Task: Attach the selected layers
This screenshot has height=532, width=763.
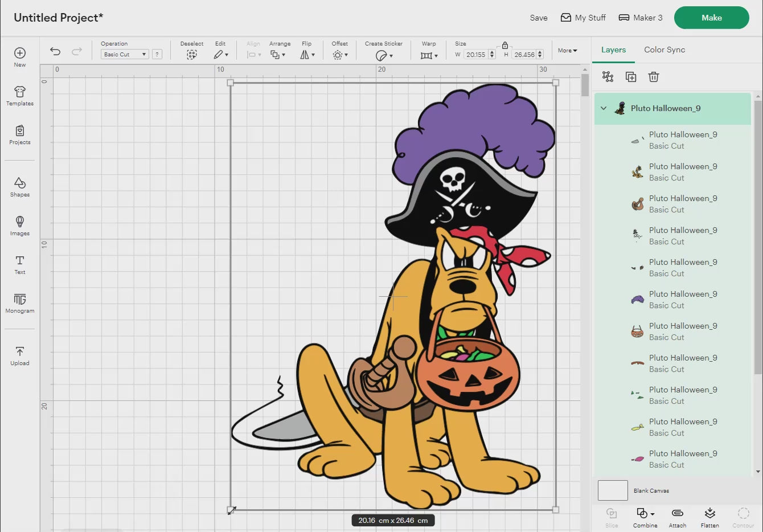Action: (x=678, y=517)
